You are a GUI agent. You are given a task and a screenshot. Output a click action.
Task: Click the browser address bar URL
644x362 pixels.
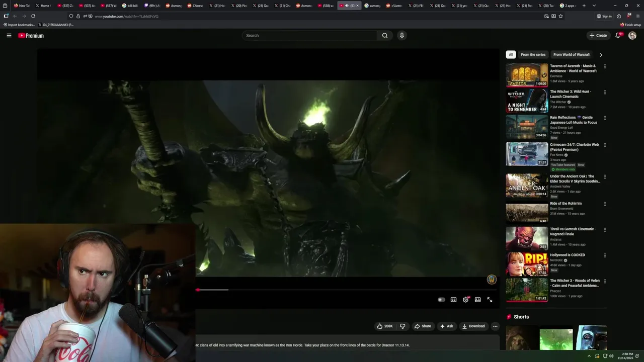(x=127, y=16)
